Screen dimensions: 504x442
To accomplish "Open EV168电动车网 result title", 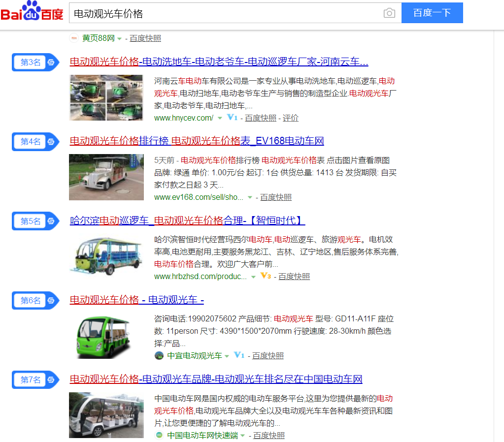I will tap(197, 141).
